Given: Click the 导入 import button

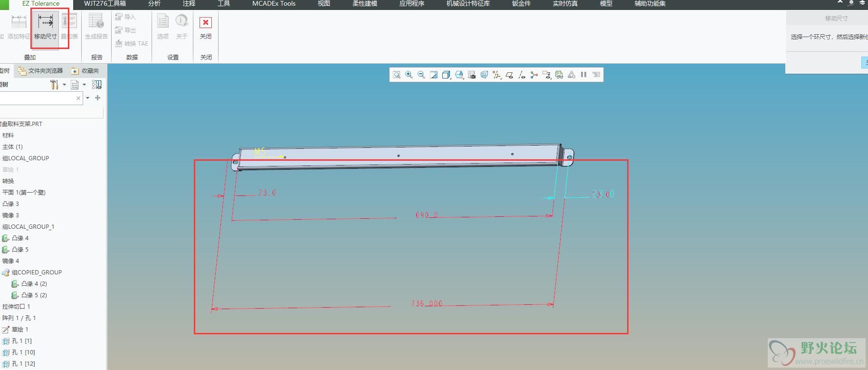Looking at the screenshot, I should (x=126, y=17).
